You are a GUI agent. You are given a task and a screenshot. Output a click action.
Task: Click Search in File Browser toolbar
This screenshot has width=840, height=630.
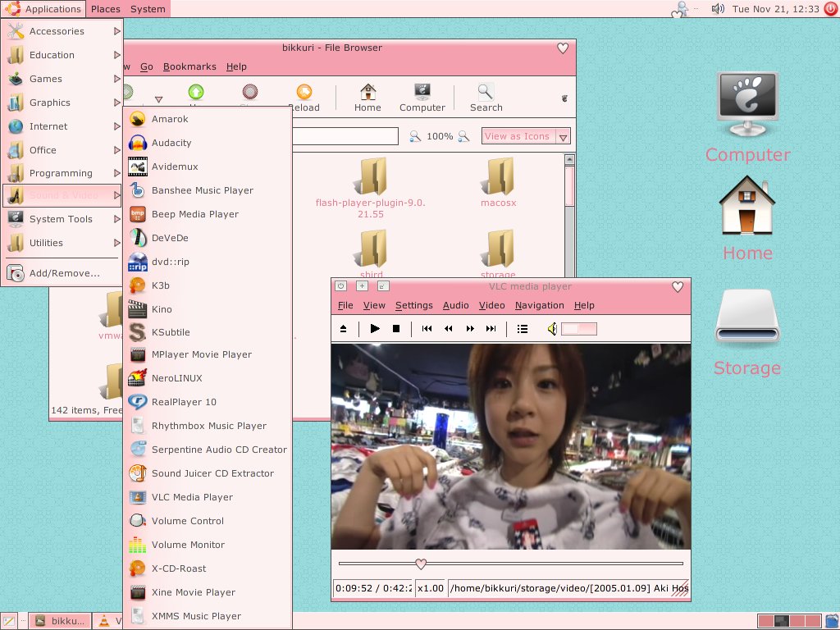[486, 98]
